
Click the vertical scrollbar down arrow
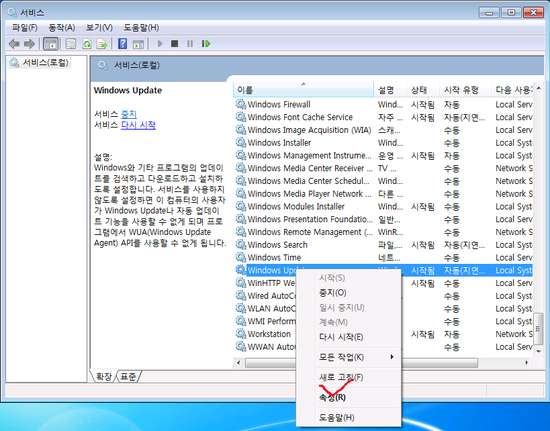click(x=538, y=351)
